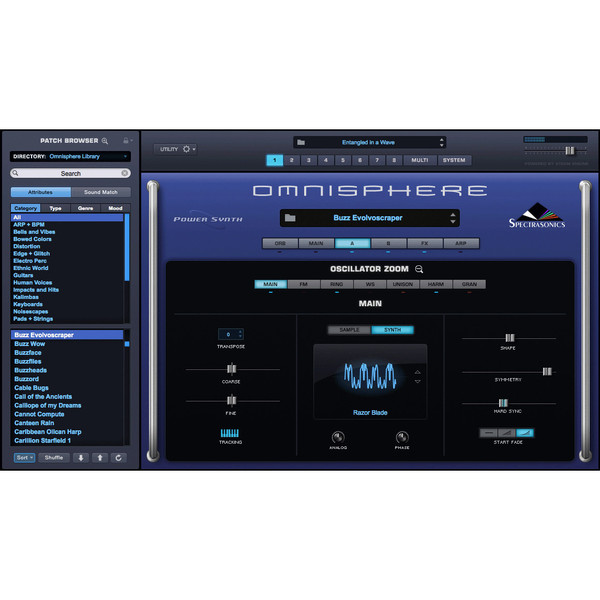
Task: Select the curved Start Fade shape
Action: [x=525, y=433]
